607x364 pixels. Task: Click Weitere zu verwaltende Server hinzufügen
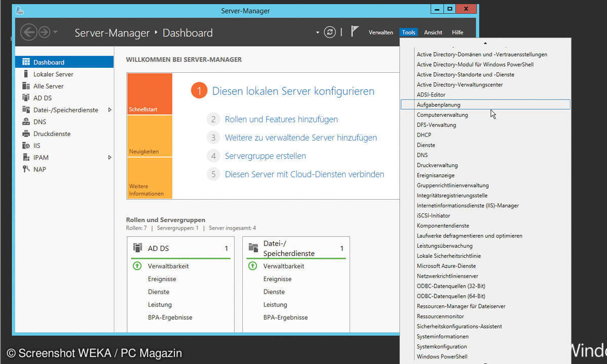coord(301,138)
